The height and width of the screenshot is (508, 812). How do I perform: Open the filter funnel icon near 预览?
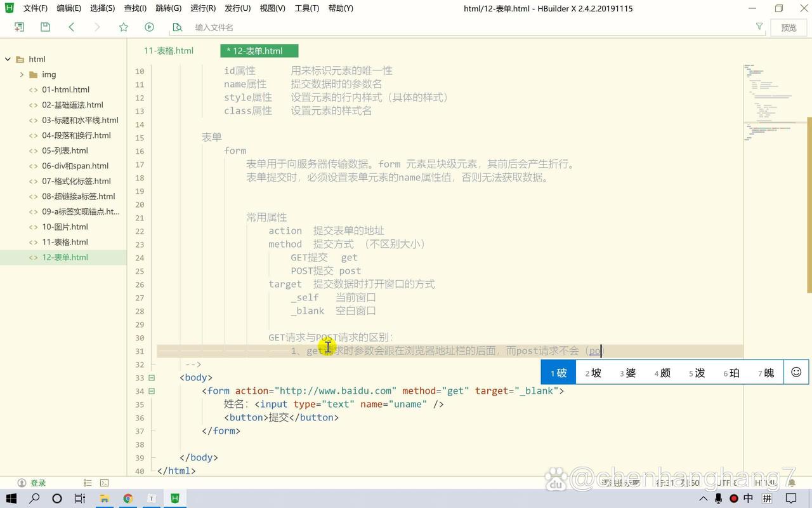click(759, 27)
